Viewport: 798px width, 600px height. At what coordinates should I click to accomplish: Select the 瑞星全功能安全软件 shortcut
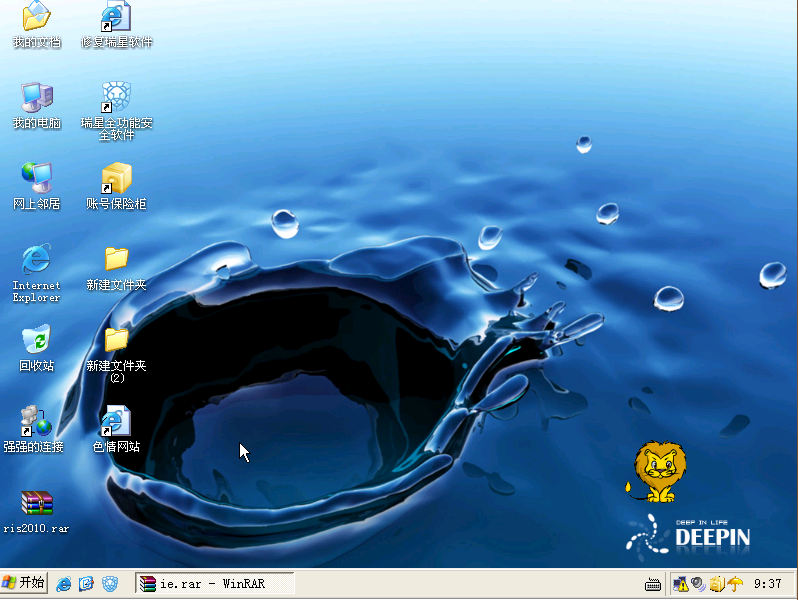[x=116, y=110]
